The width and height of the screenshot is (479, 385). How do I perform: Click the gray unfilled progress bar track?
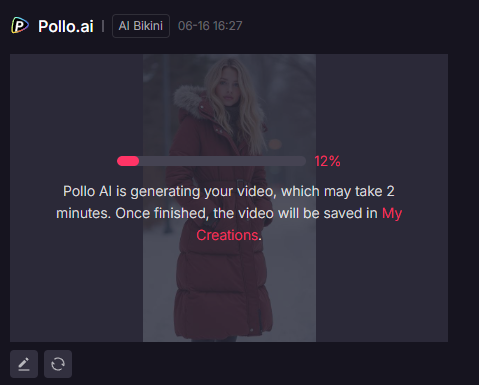[222, 161]
